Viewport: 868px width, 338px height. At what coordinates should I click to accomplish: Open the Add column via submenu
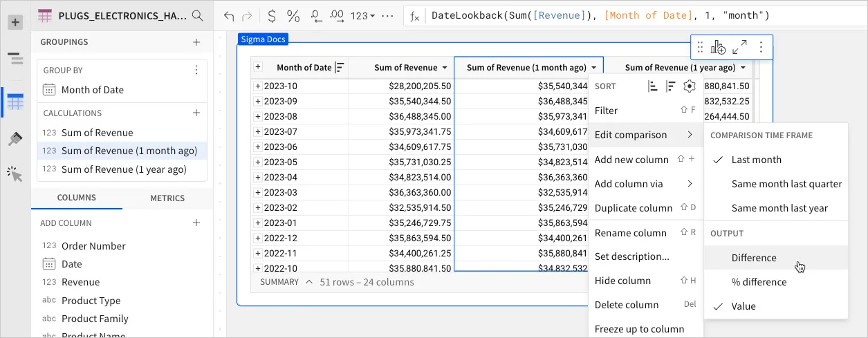click(x=645, y=184)
